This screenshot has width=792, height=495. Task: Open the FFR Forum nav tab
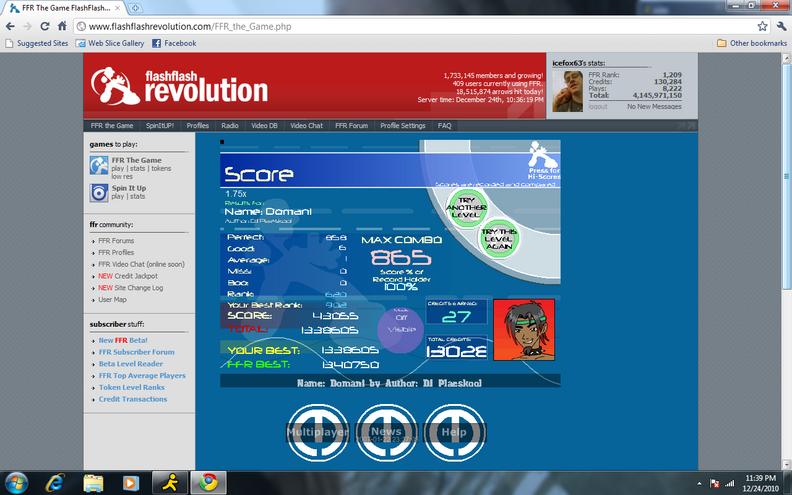(352, 126)
